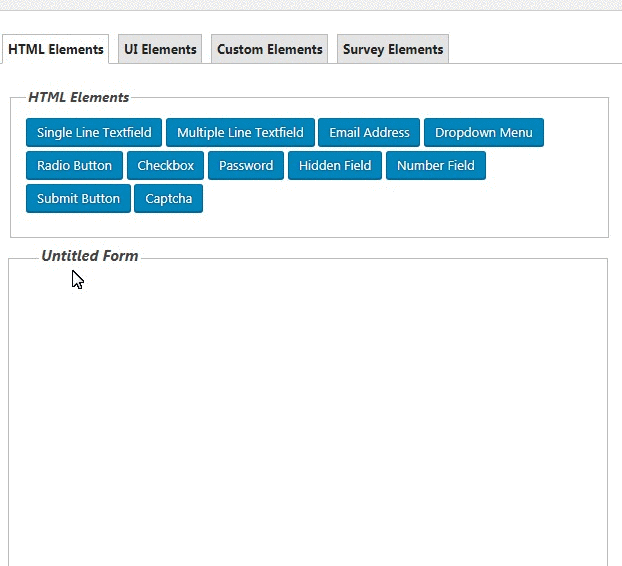Image resolution: width=622 pixels, height=566 pixels.
Task: Insert a Checkbox element
Action: point(166,165)
